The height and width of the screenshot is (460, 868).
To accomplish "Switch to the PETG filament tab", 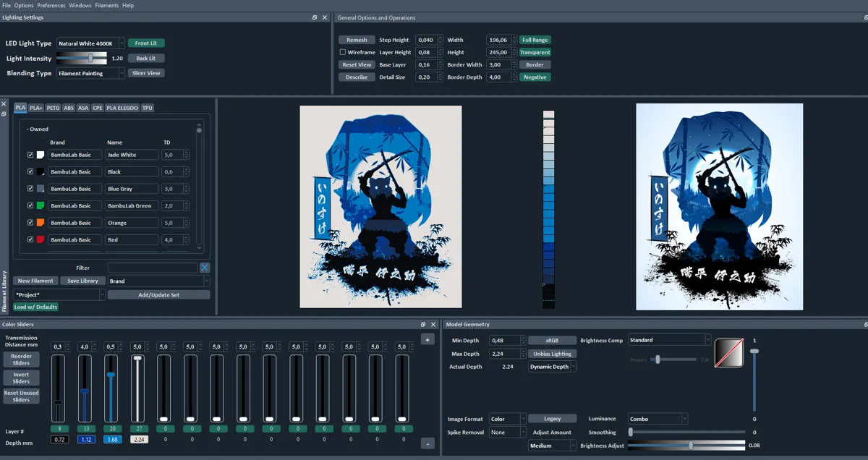I will (x=53, y=108).
